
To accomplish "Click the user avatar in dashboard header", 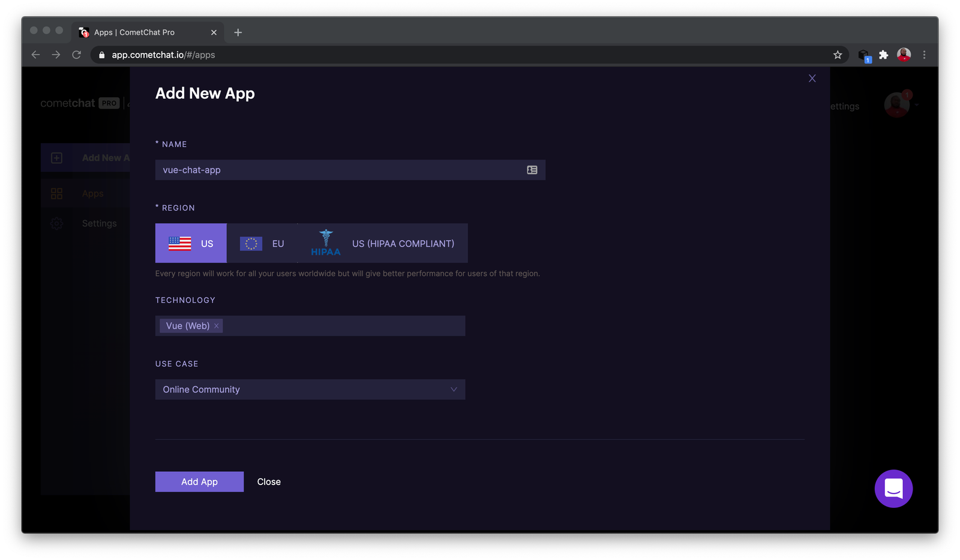I will pyautogui.click(x=897, y=104).
